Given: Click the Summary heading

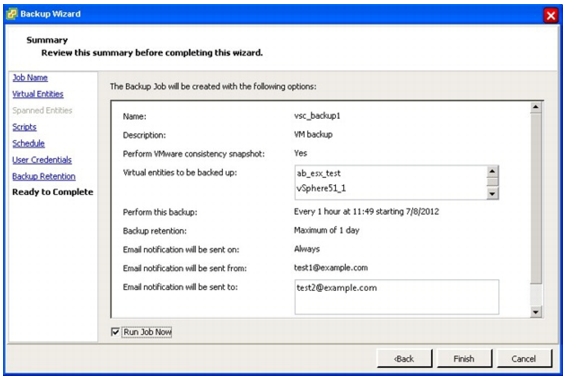Looking at the screenshot, I should coord(47,40).
